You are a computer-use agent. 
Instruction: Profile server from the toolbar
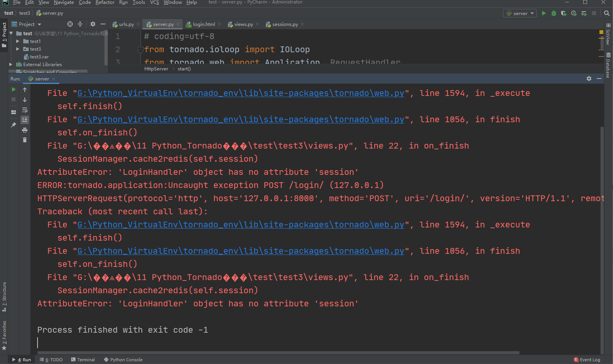coord(574,13)
